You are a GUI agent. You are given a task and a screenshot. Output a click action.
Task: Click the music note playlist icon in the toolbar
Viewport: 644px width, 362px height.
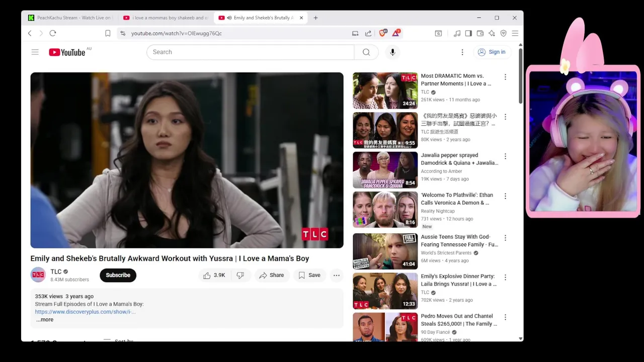coord(457,33)
